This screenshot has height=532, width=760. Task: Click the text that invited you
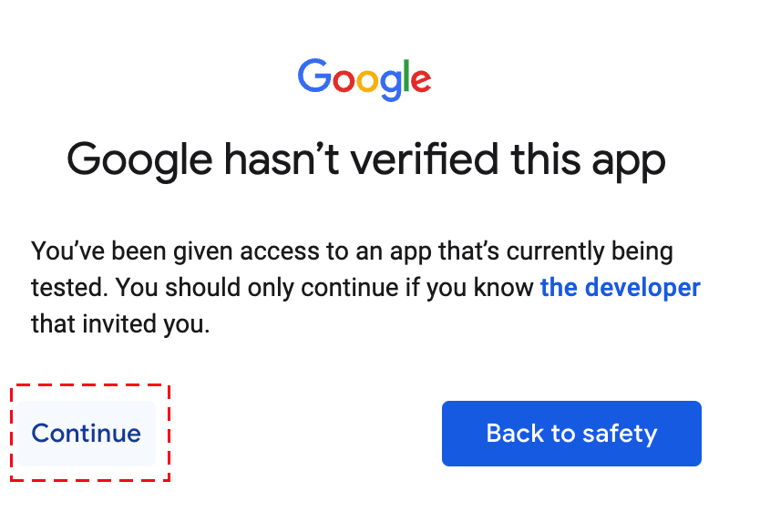(120, 323)
